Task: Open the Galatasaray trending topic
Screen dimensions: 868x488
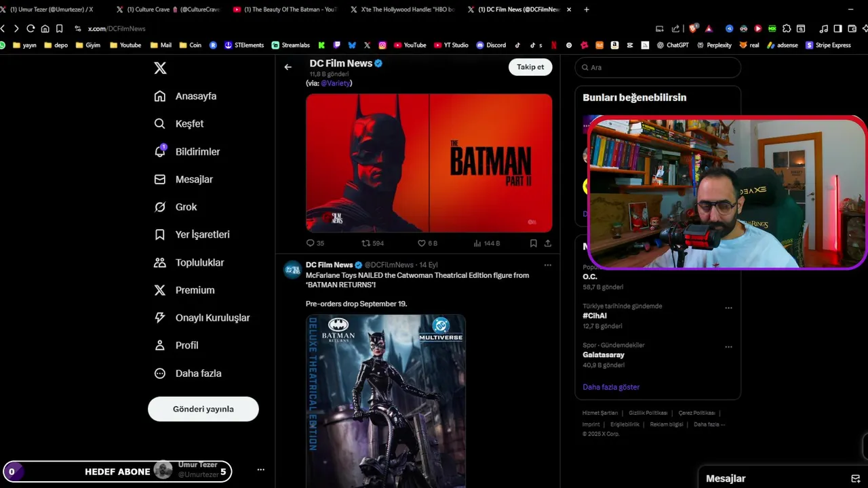Action: click(x=604, y=355)
